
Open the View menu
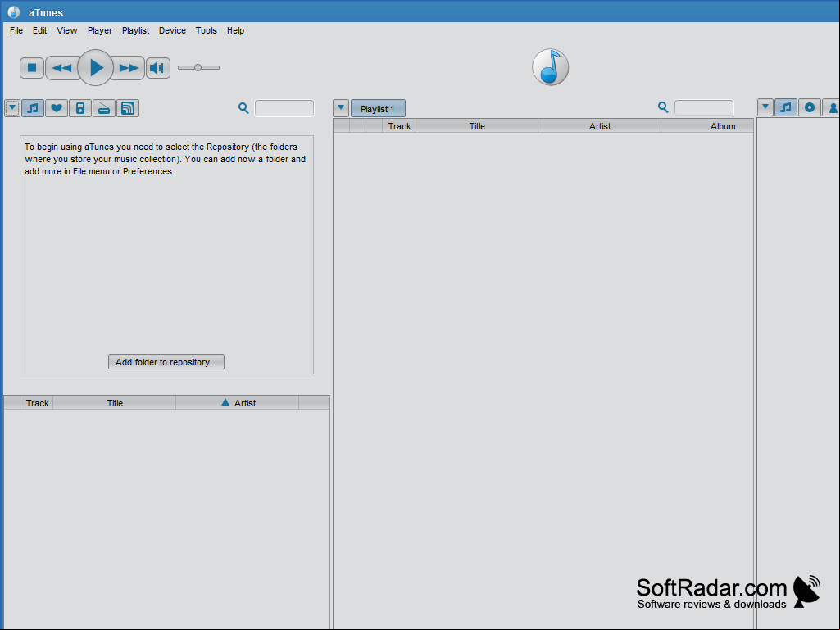click(x=67, y=30)
